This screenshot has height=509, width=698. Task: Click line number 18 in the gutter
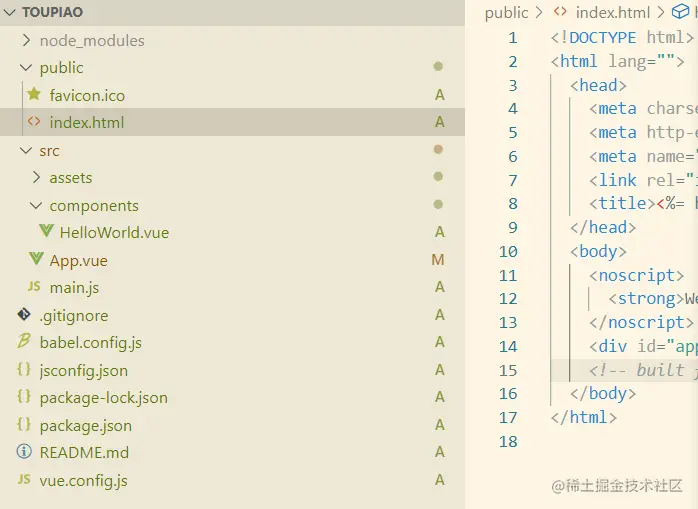pyautogui.click(x=508, y=442)
